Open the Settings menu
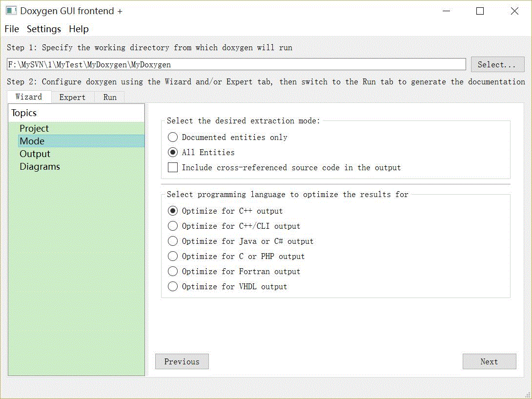The height and width of the screenshot is (399, 532). pyautogui.click(x=44, y=29)
